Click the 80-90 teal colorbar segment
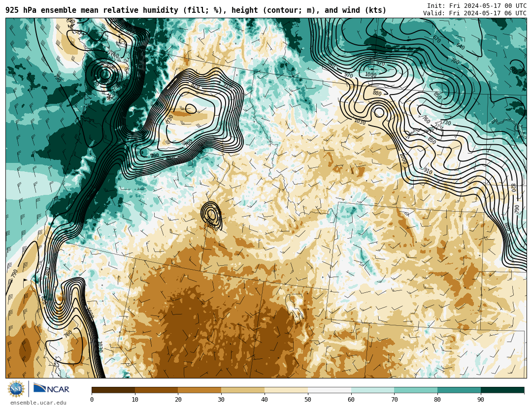The height and width of the screenshot is (409, 532). pyautogui.click(x=459, y=390)
